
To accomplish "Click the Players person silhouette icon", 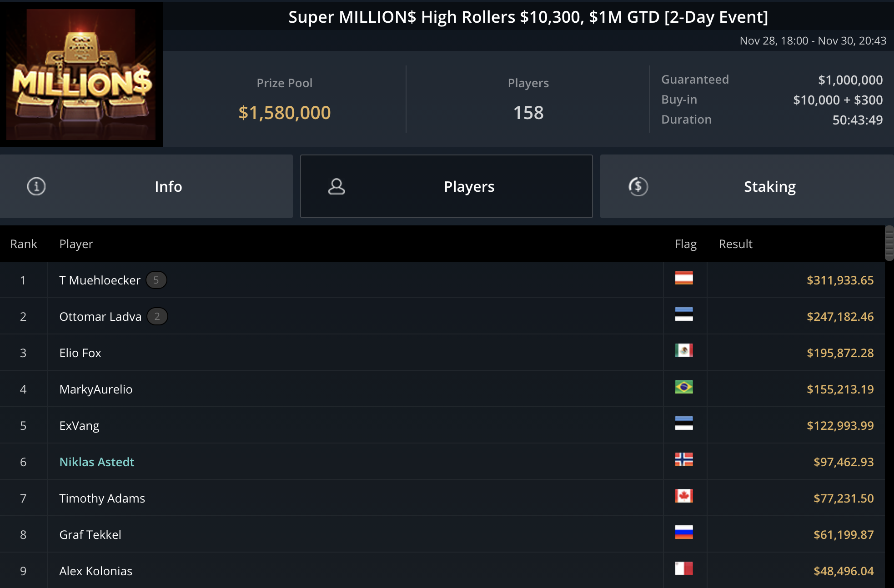I will point(337,186).
